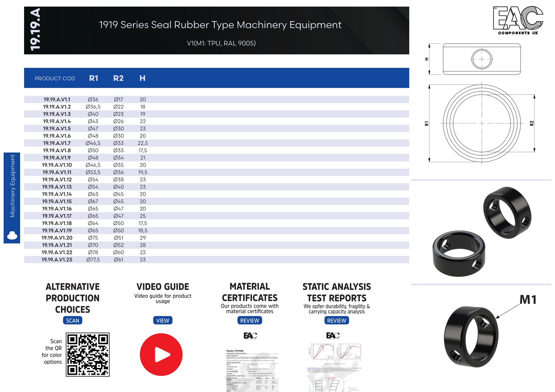This screenshot has width=555, height=392.
Task: Click the H column header
Action: 142,78
